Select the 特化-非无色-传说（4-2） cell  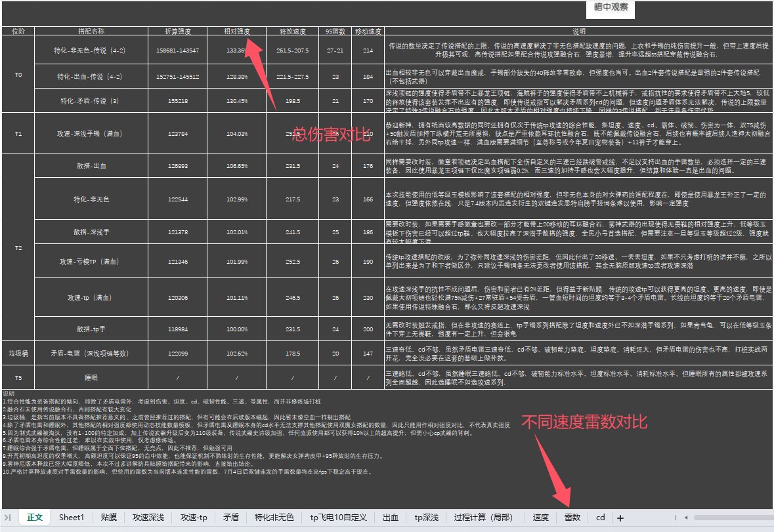91,51
